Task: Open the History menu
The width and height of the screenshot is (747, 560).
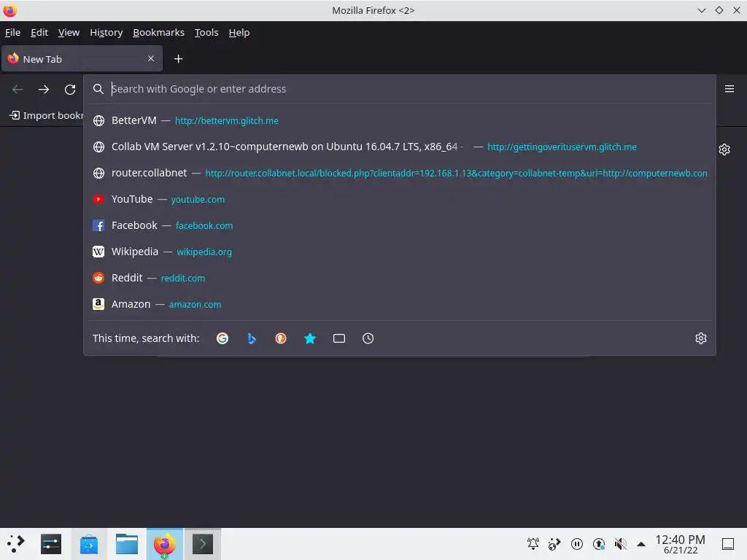Action: coord(107,32)
